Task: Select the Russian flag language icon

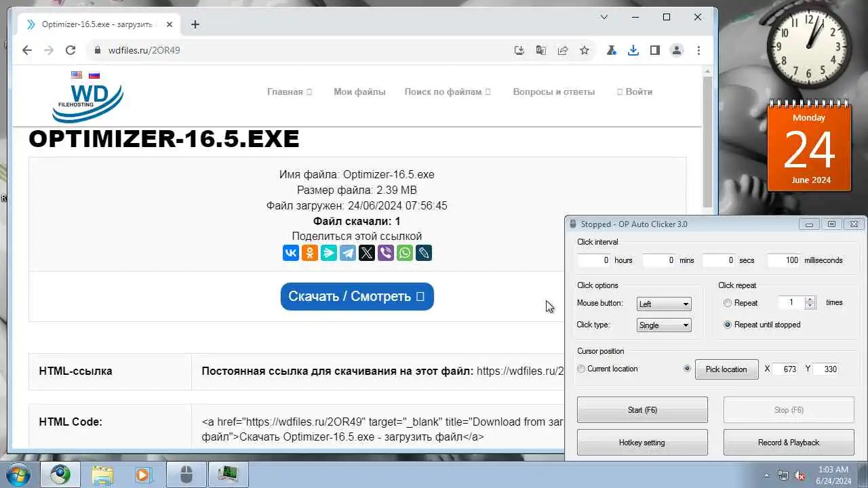Action: (x=94, y=75)
